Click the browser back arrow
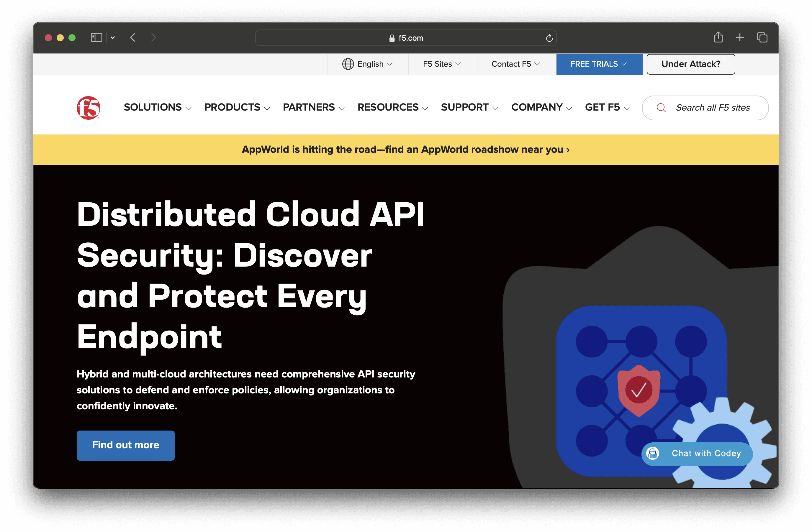 tap(133, 37)
